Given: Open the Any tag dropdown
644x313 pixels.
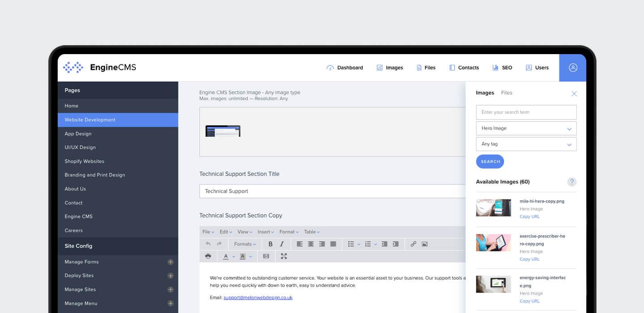Looking at the screenshot, I should click(526, 144).
